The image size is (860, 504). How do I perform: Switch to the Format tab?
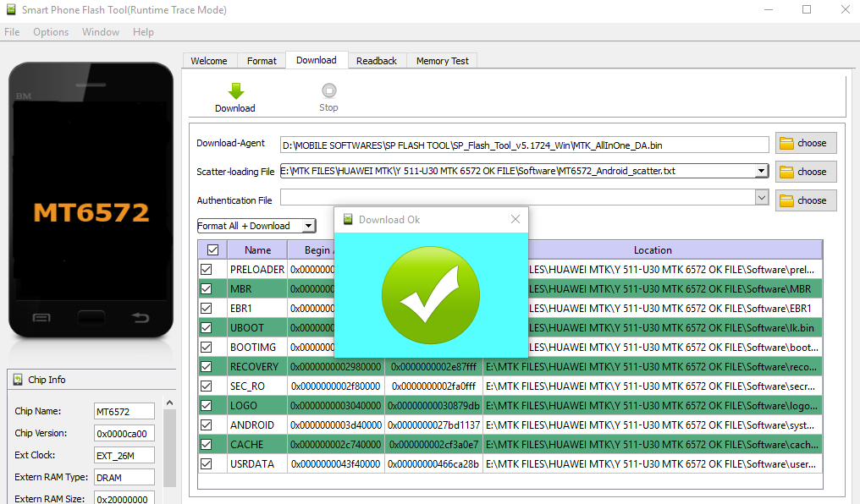262,61
